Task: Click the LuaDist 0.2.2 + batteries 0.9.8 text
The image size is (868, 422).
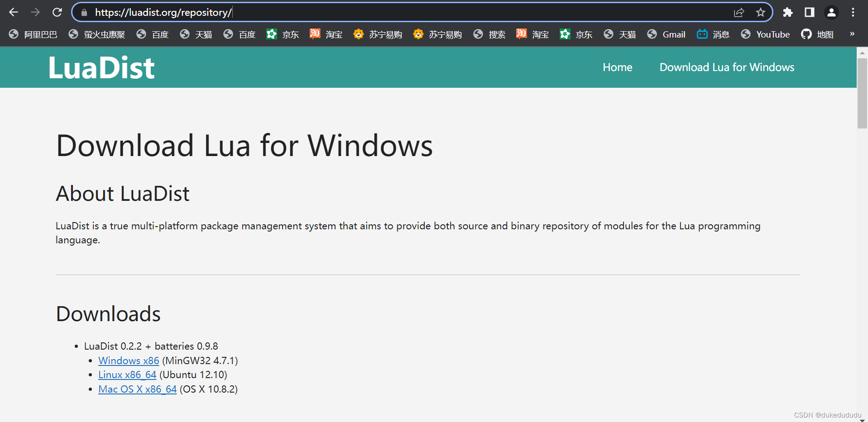Action: [x=151, y=346]
